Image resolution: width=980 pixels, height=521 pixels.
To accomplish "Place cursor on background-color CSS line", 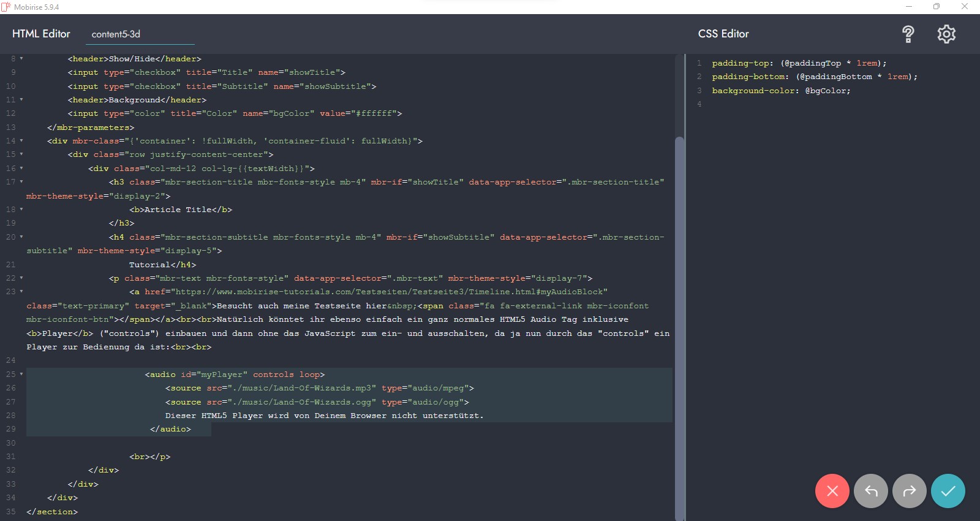I will [780, 91].
